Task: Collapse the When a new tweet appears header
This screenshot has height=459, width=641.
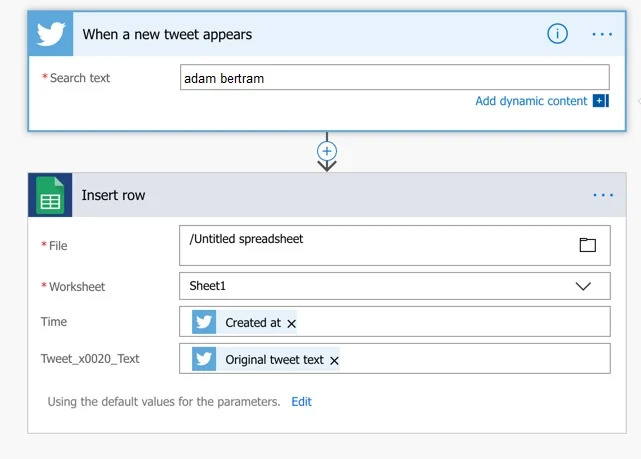Action: click(300, 34)
